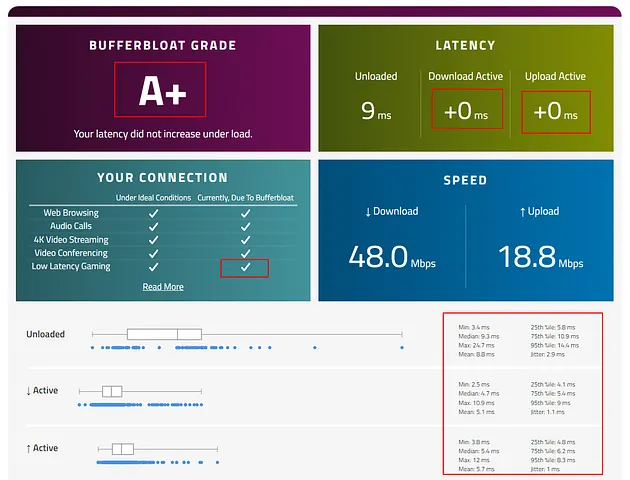Click the Upload Active label

[x=555, y=76]
